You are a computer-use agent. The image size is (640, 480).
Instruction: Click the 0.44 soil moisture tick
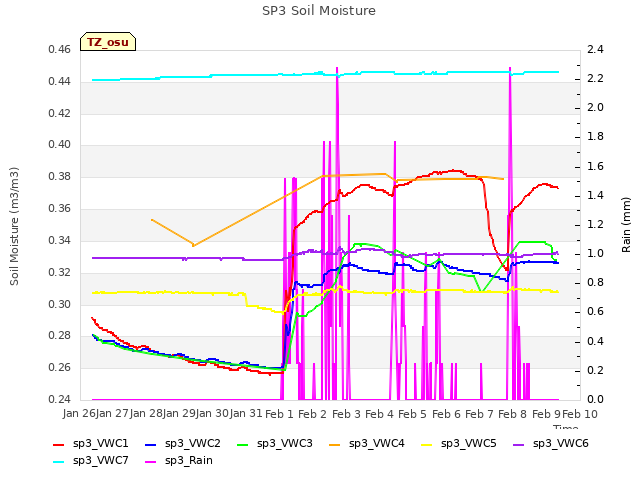click(x=60, y=82)
